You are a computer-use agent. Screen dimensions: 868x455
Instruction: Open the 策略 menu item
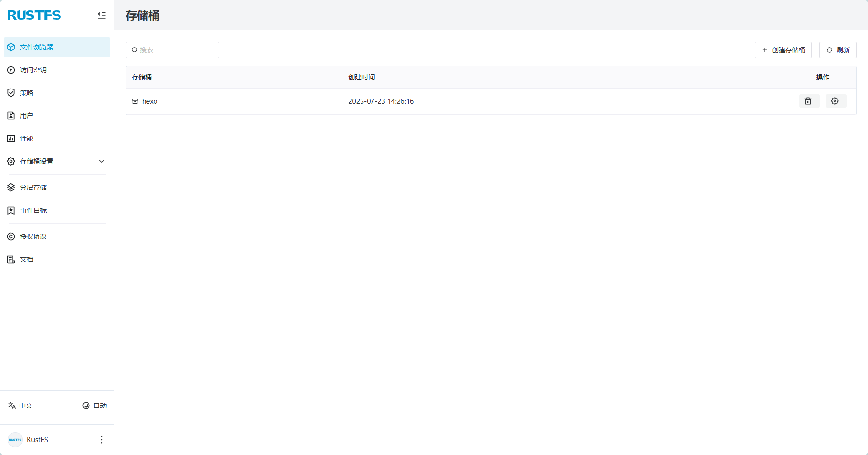tap(27, 93)
